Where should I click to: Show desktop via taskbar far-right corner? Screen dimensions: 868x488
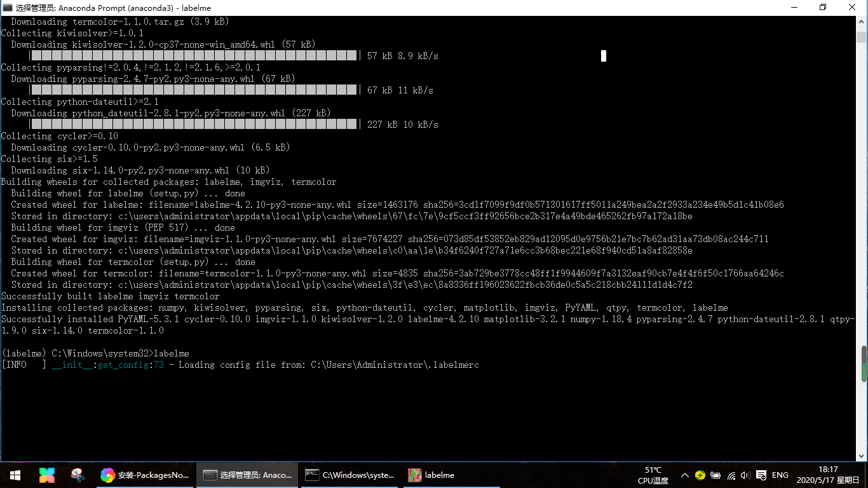(866, 475)
